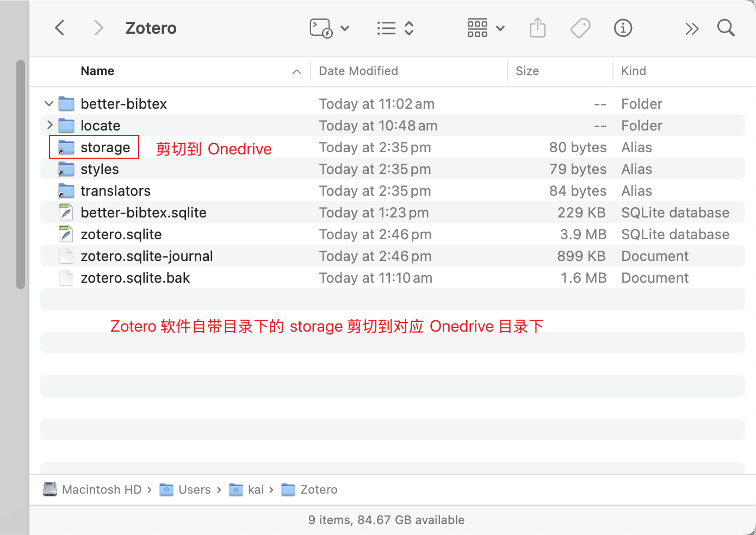Select the zotero.sqlite-journal file name

pyautogui.click(x=147, y=256)
